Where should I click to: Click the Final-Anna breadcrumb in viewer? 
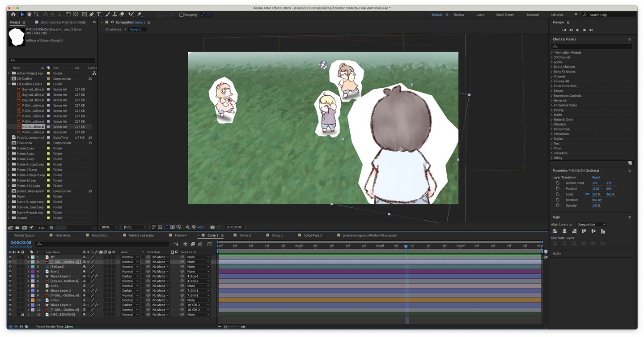pyautogui.click(x=114, y=30)
